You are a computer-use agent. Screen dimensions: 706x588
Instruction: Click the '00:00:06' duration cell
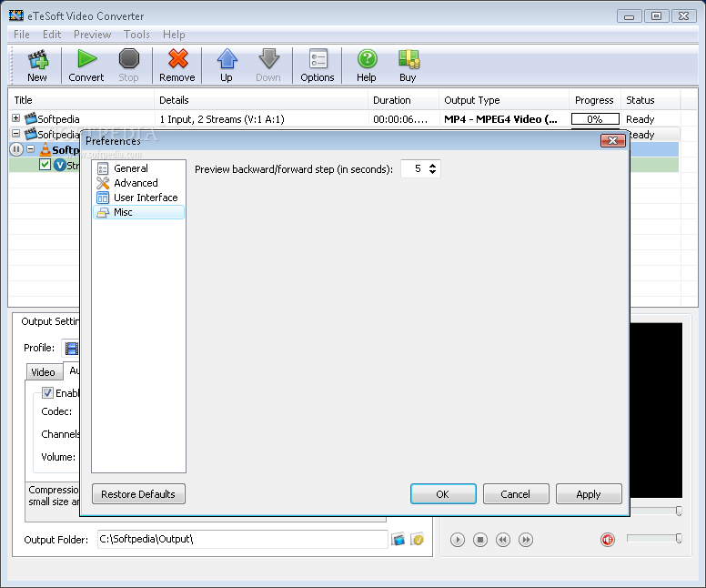[400, 119]
